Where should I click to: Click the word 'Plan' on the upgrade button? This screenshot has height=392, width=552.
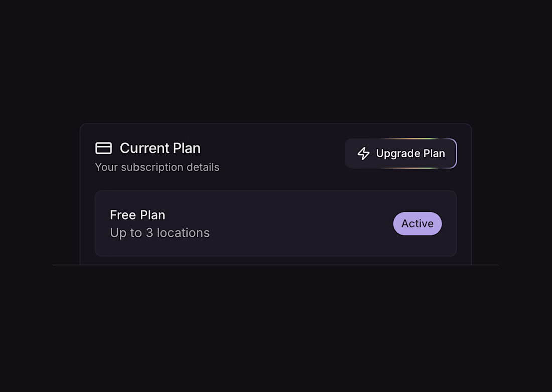pyautogui.click(x=433, y=153)
